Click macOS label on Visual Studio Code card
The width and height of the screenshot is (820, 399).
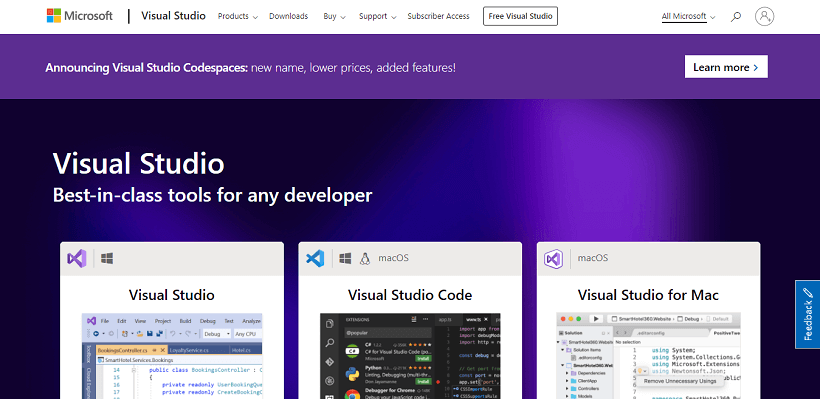pyautogui.click(x=394, y=258)
